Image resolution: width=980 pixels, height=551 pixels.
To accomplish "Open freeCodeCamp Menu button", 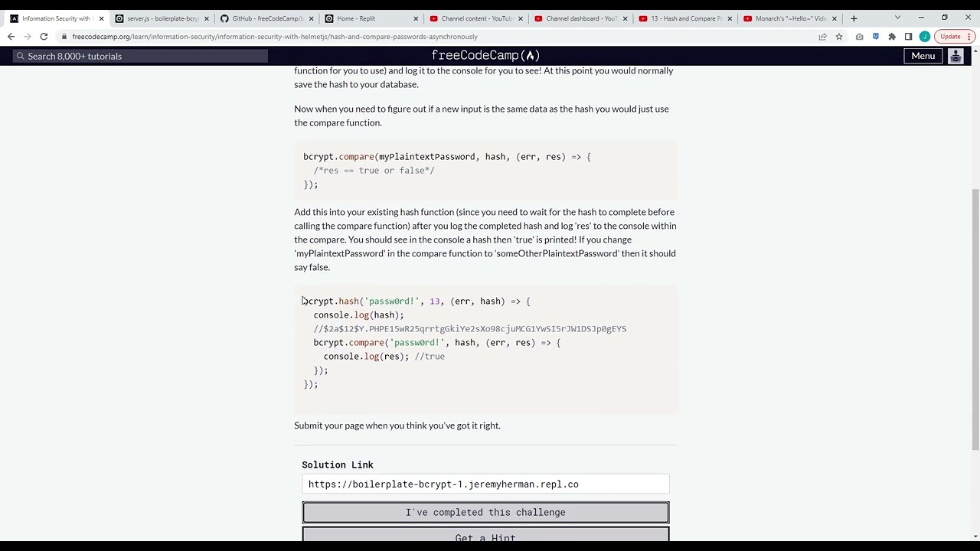I will pos(923,56).
